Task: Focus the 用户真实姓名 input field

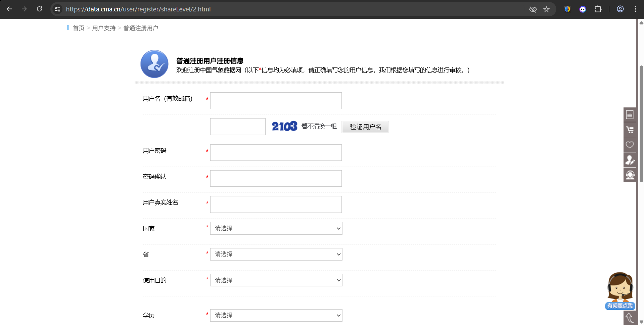Action: point(276,204)
